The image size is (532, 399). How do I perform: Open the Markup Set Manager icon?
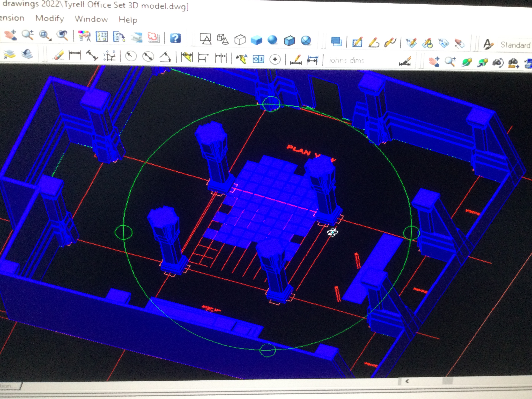coord(154,38)
